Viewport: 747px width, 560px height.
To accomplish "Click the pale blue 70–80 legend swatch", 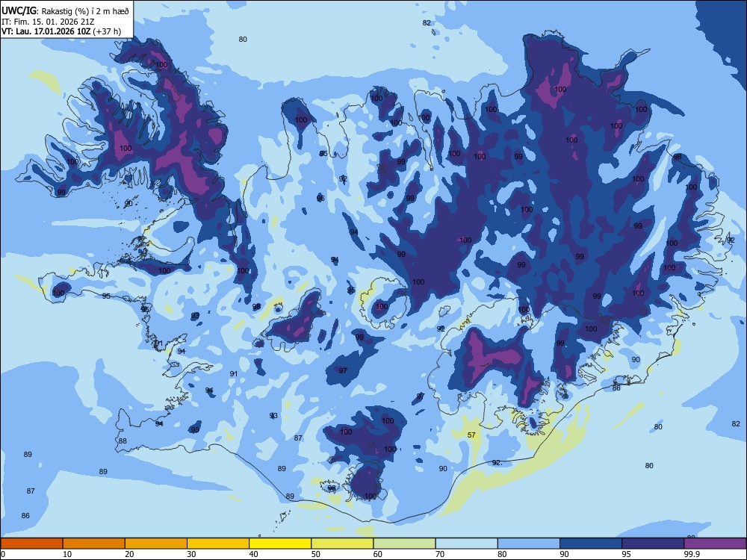I will (466, 544).
